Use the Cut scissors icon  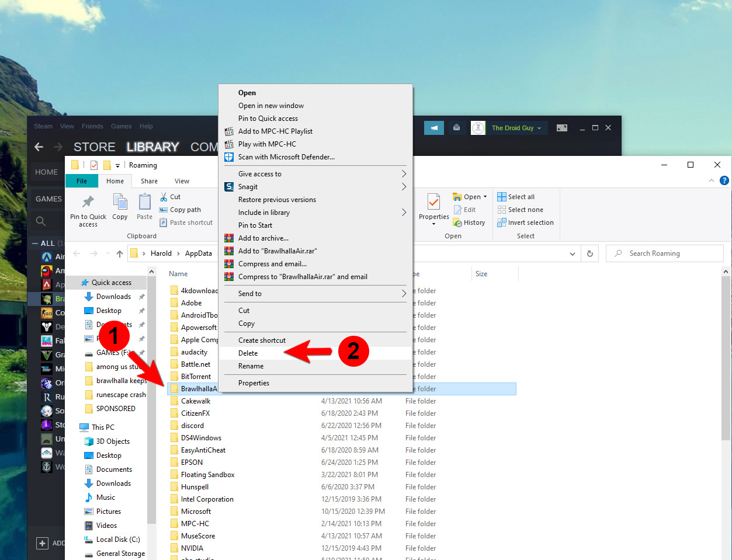(x=165, y=197)
